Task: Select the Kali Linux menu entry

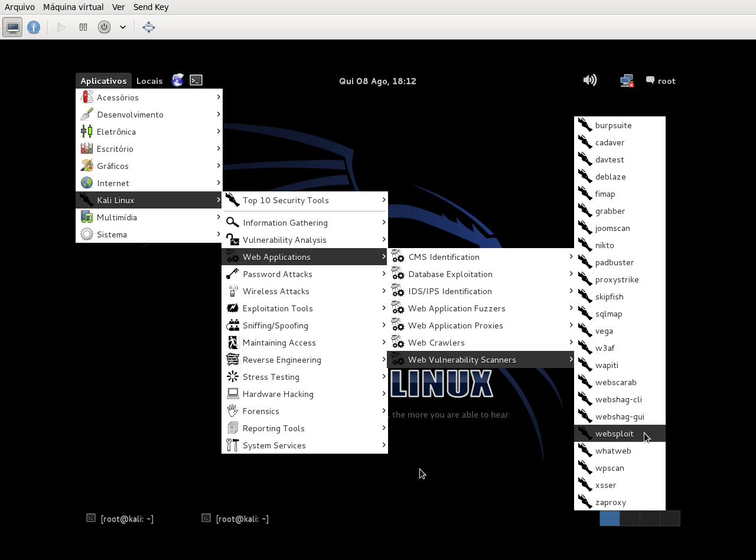Action: (x=149, y=200)
